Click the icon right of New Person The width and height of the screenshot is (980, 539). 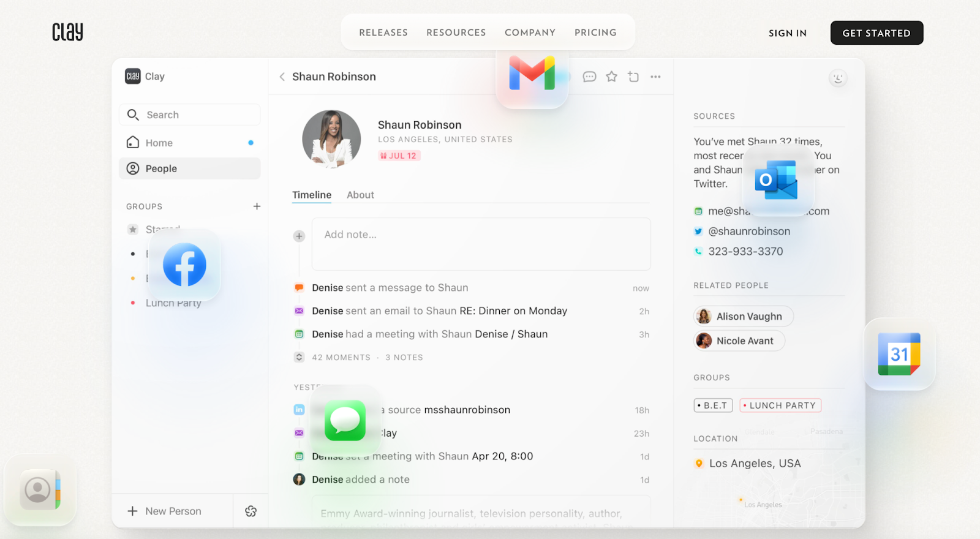click(251, 511)
